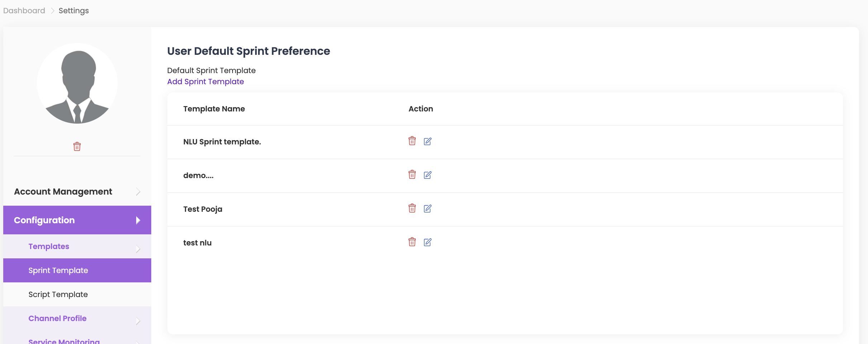Delete the demo.... template
Image resolution: width=868 pixels, height=344 pixels.
[412, 175]
